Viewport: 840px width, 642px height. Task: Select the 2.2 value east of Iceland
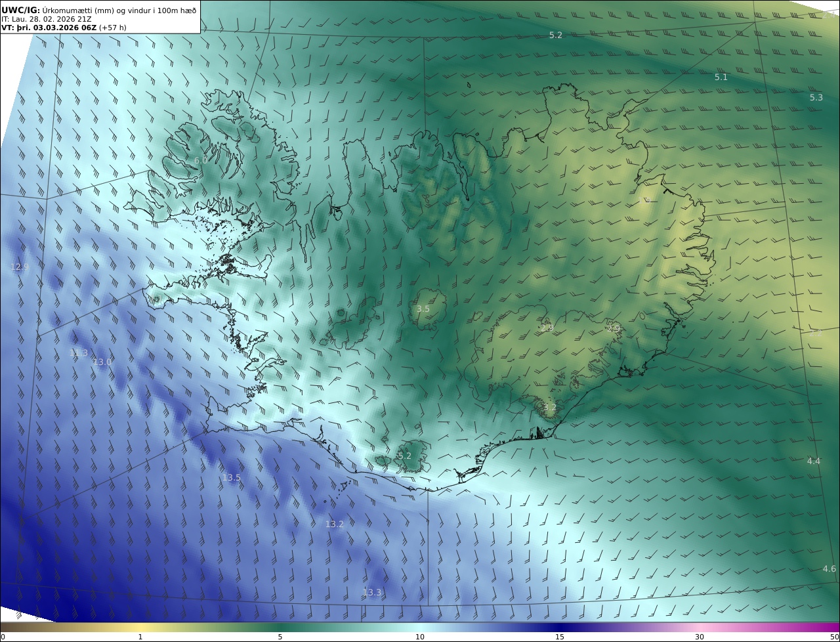816,333
